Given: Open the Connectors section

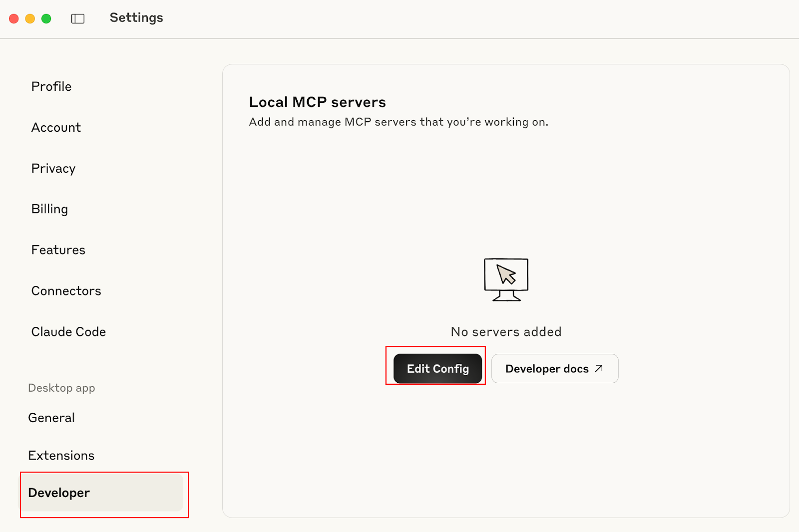Looking at the screenshot, I should pos(66,291).
